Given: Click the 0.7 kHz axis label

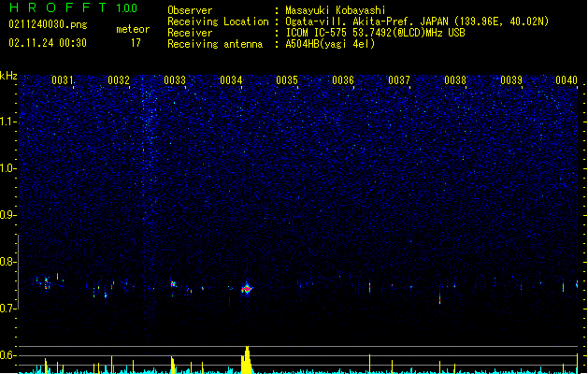Looking at the screenshot, I should pos(8,309).
